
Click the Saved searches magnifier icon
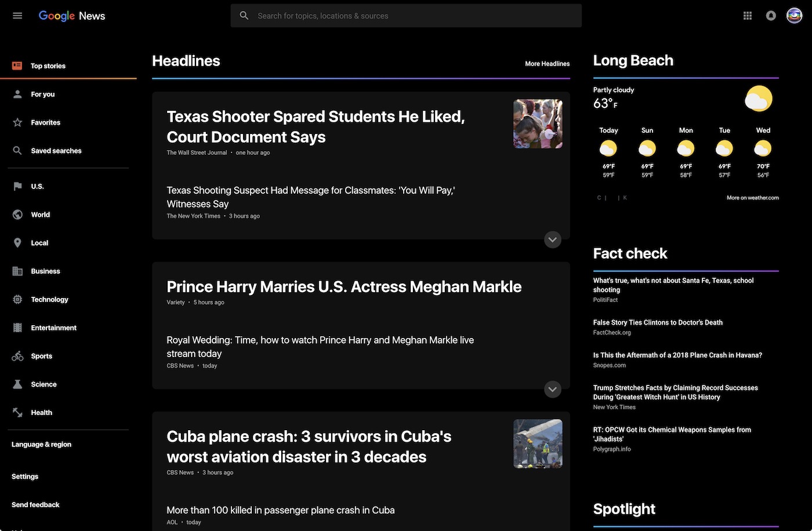17,151
